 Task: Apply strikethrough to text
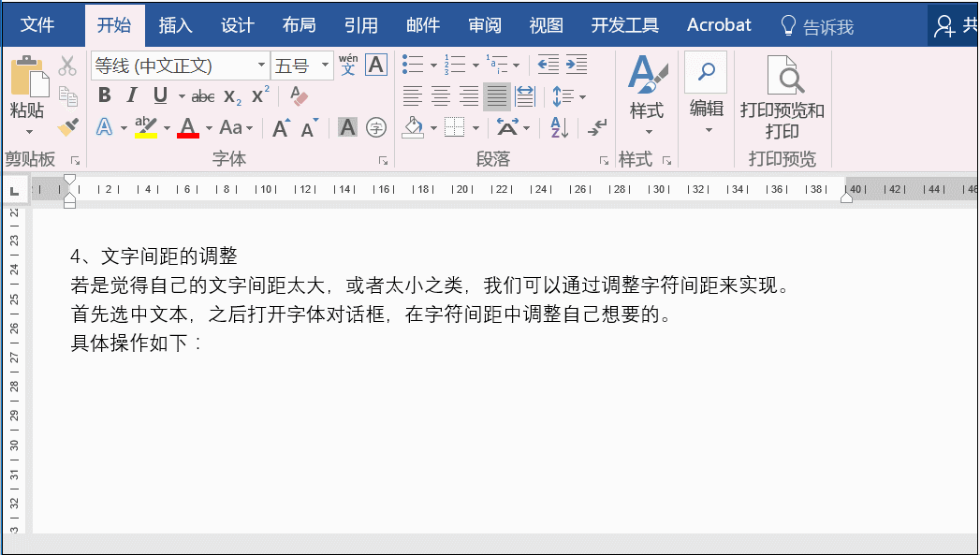click(205, 95)
